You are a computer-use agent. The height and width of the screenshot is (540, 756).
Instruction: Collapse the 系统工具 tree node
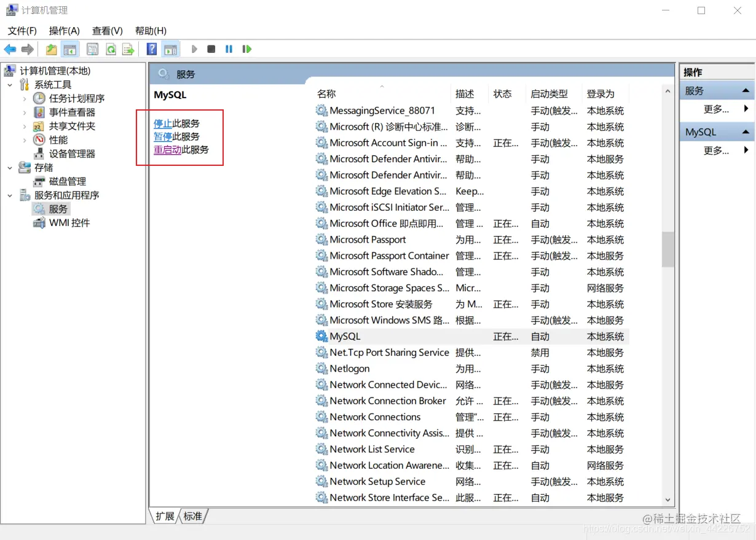point(10,85)
